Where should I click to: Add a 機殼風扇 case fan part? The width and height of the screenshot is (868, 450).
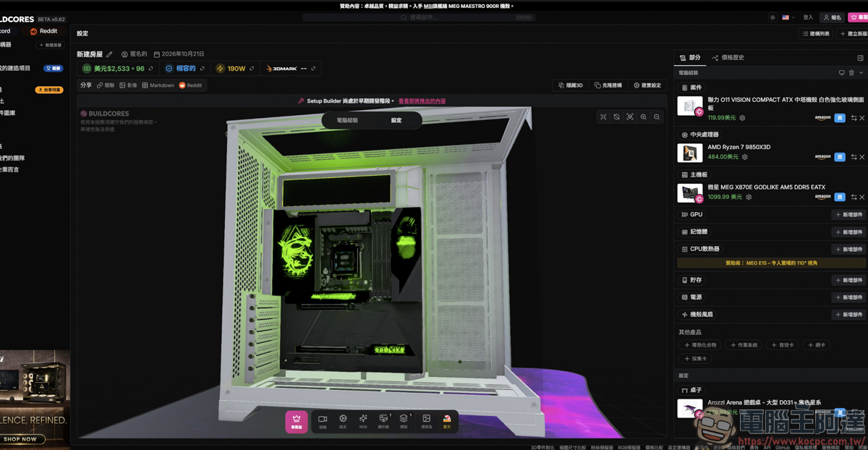pyautogui.click(x=848, y=315)
